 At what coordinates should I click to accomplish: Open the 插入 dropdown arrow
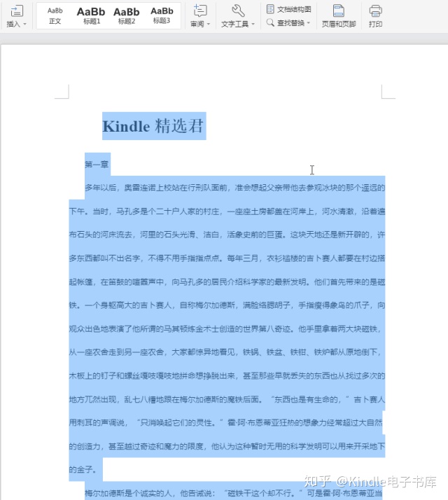pyautogui.click(x=25, y=25)
